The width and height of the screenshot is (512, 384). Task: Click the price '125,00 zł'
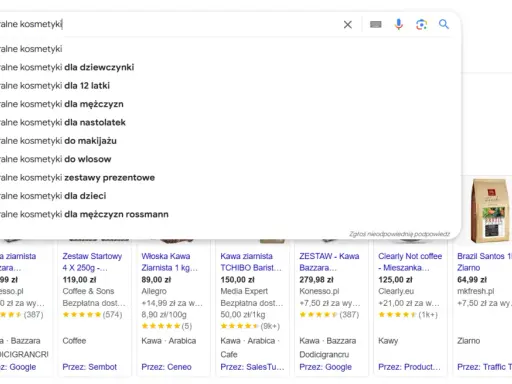point(395,280)
